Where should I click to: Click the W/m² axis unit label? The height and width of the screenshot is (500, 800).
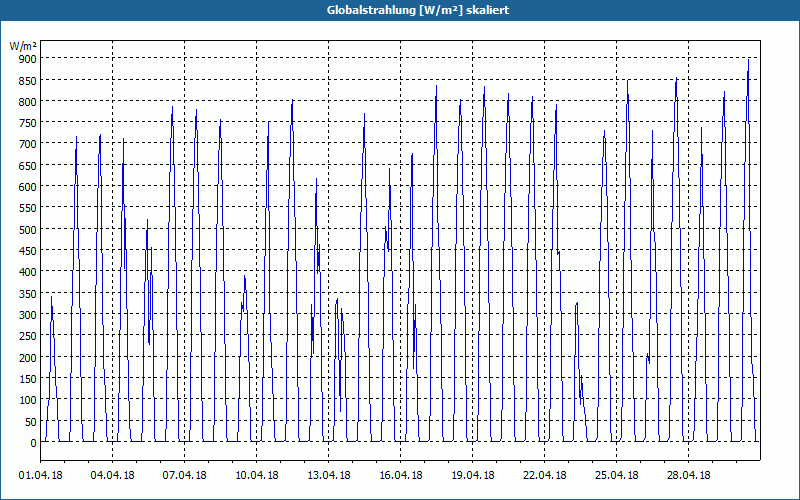pos(23,46)
